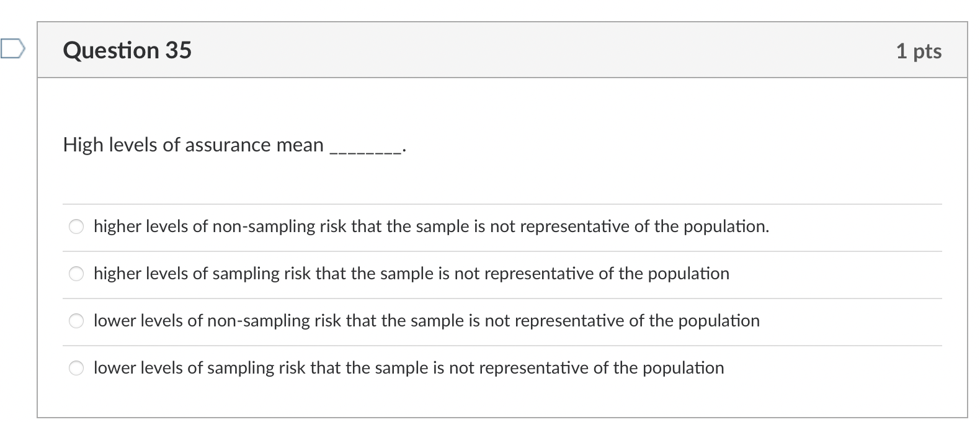Click the number '35' in the heading
Viewport: 980px width, 422px height.
tap(178, 50)
